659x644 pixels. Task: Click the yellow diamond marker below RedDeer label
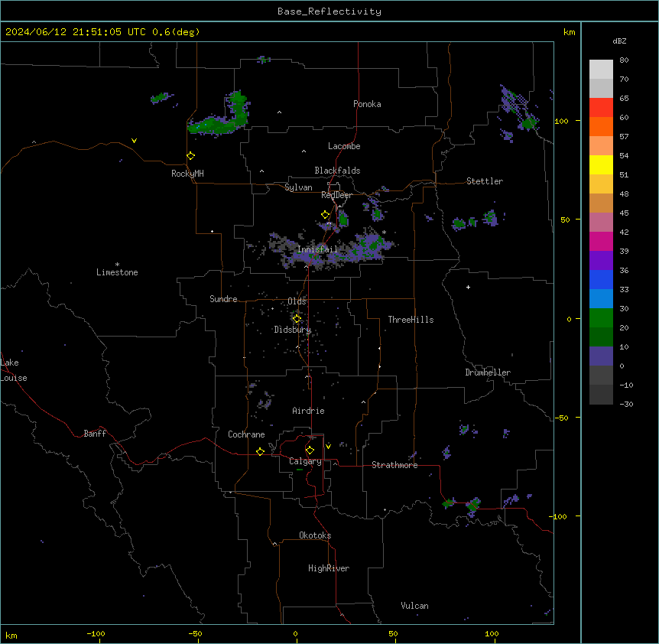[x=326, y=215]
